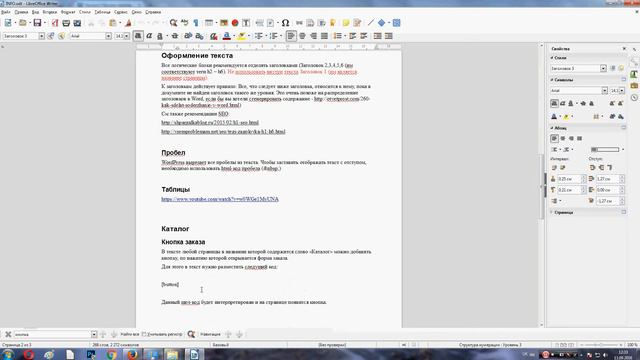640x360 pixels.
Task: Toggle Italic in the formatting toolbar
Action: pyautogui.click(x=149, y=36)
